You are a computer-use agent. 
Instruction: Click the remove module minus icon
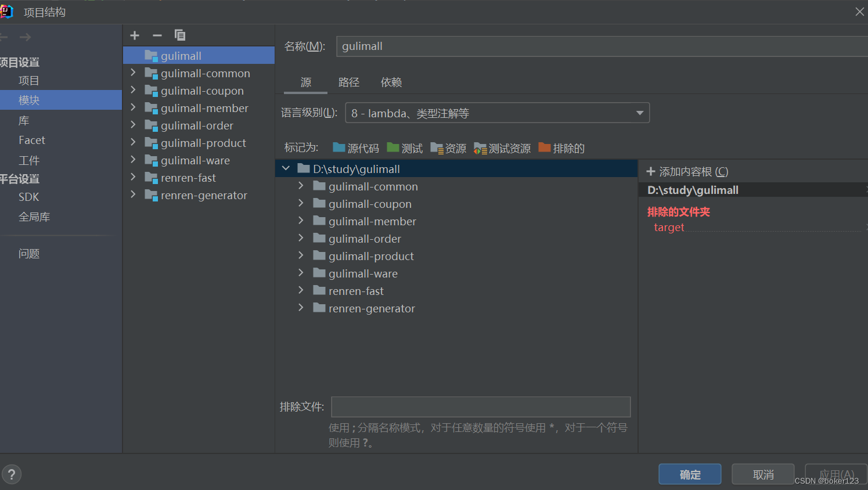[157, 35]
